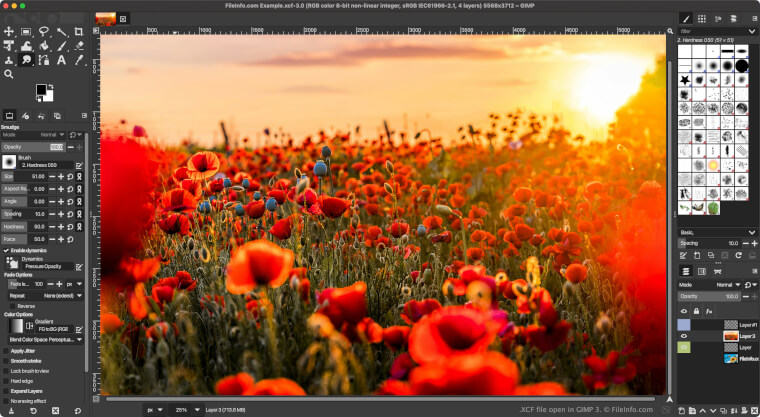Select the Free Select lasso tool
Viewport: 760px width, 417px height.
pyautogui.click(x=44, y=32)
